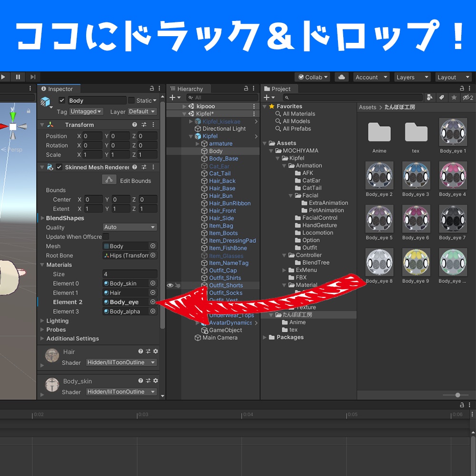
Task: Select the Body_eye 4 thumbnail
Action: tap(453, 175)
